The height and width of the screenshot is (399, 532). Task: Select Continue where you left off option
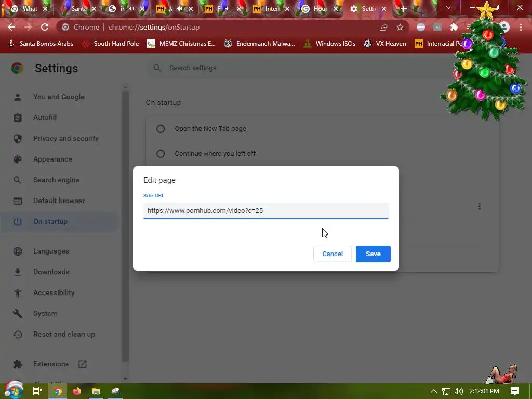161,154
